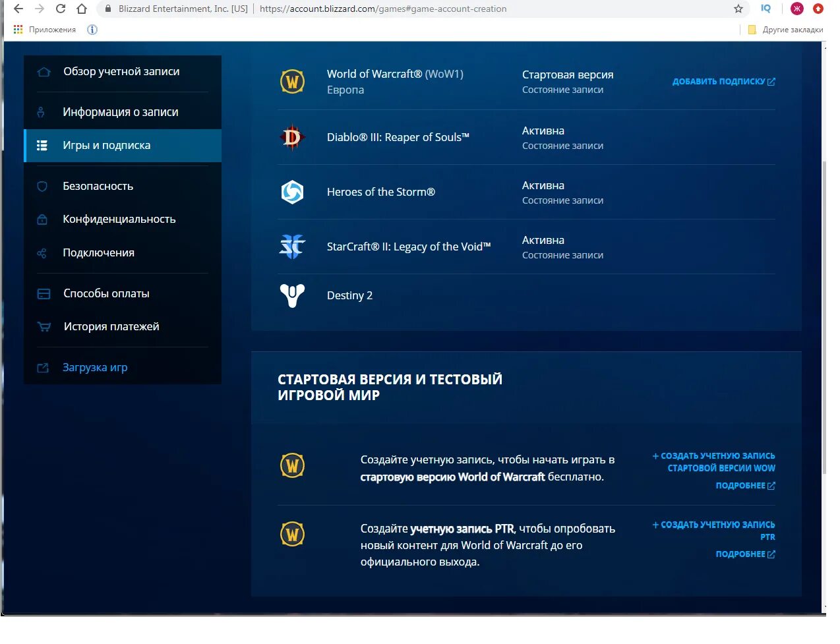Click the red update arrow icon
840x644 pixels.
[818, 9]
